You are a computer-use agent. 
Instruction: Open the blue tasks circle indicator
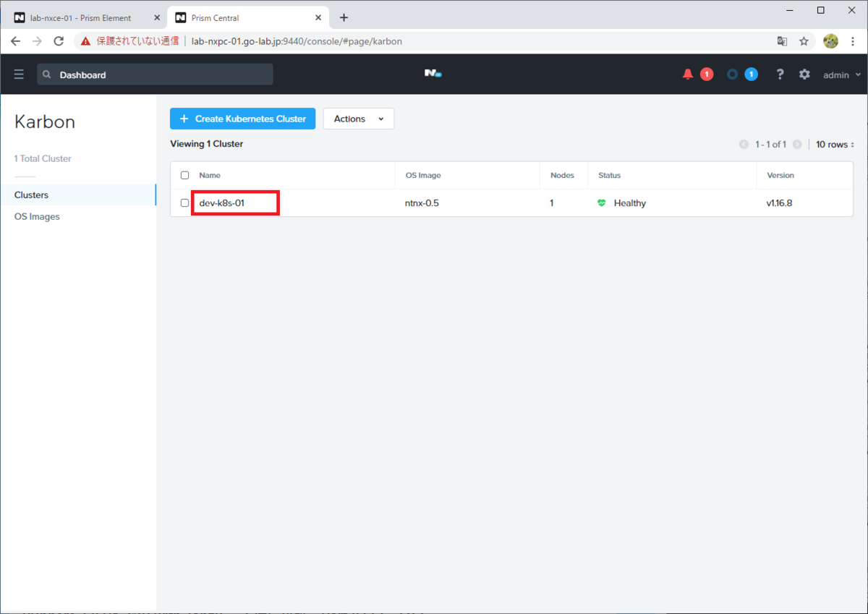(733, 74)
